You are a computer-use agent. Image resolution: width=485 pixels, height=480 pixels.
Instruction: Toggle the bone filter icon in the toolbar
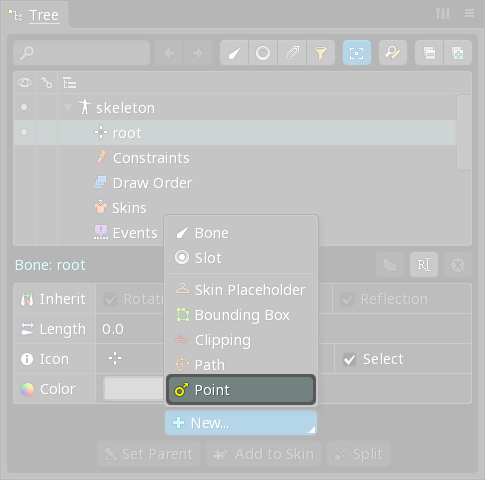point(234,53)
